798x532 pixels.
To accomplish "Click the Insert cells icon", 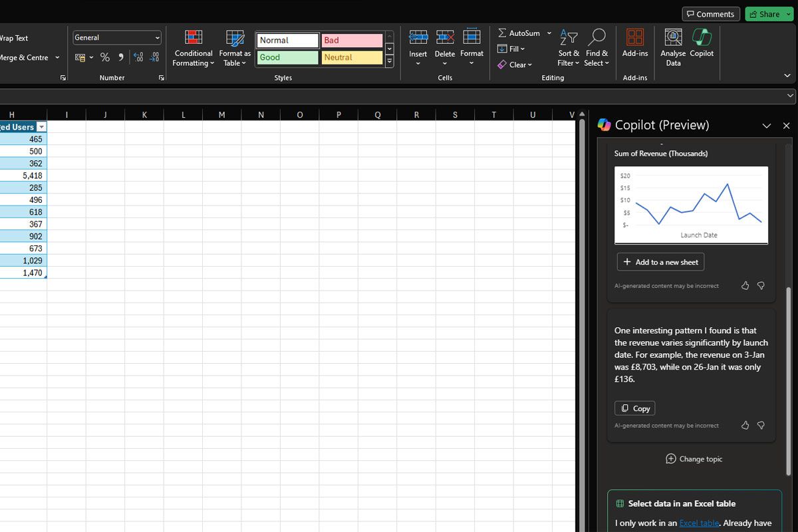I will (x=418, y=37).
